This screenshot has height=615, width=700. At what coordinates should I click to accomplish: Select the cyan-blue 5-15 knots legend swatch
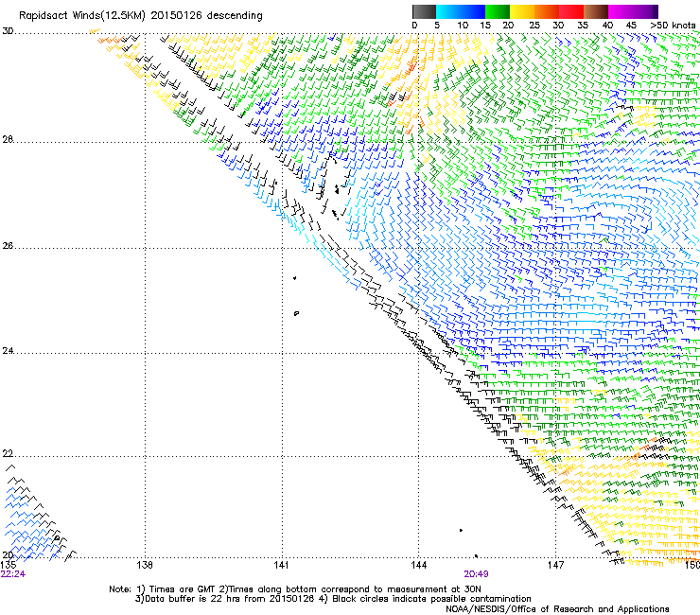pos(461,11)
